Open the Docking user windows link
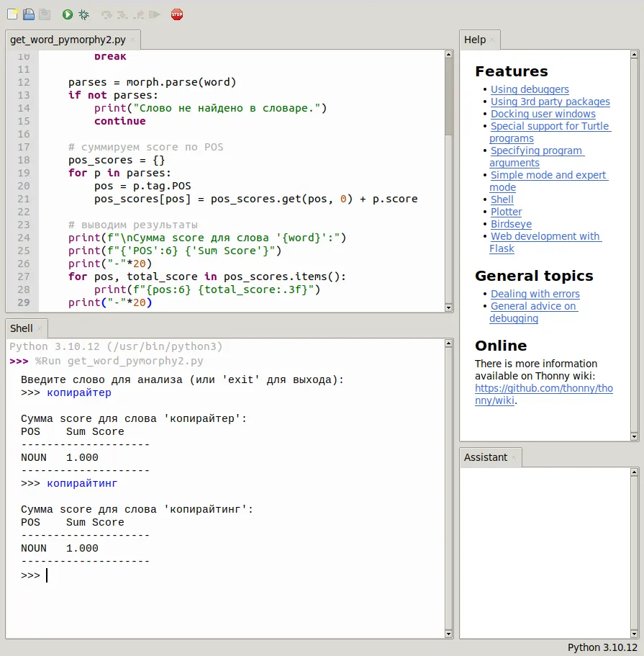644x656 pixels. tap(543, 114)
